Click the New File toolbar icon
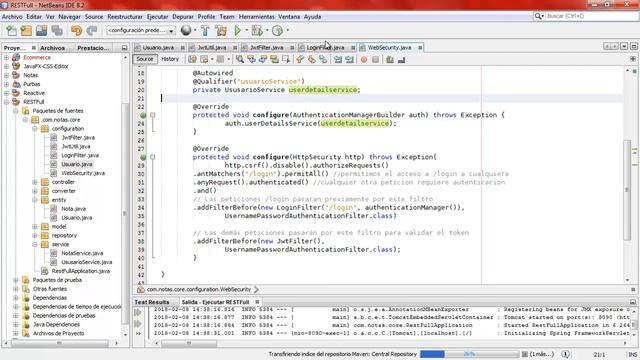Screen dimensions: 640x360 (11, 31)
